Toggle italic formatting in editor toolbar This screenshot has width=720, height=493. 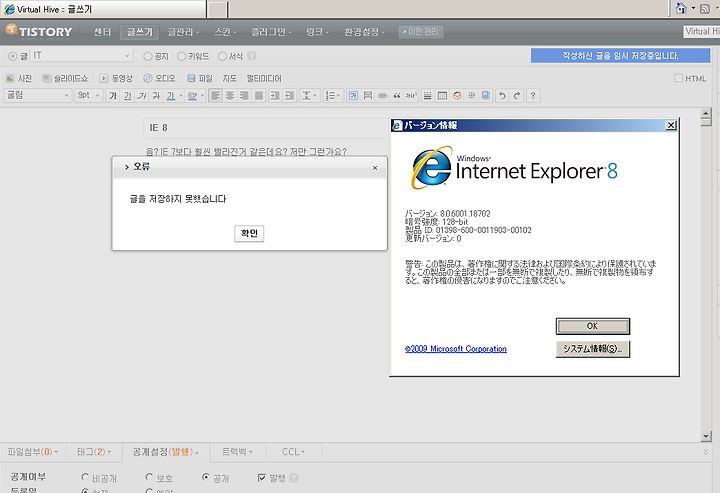pyautogui.click(x=142, y=95)
